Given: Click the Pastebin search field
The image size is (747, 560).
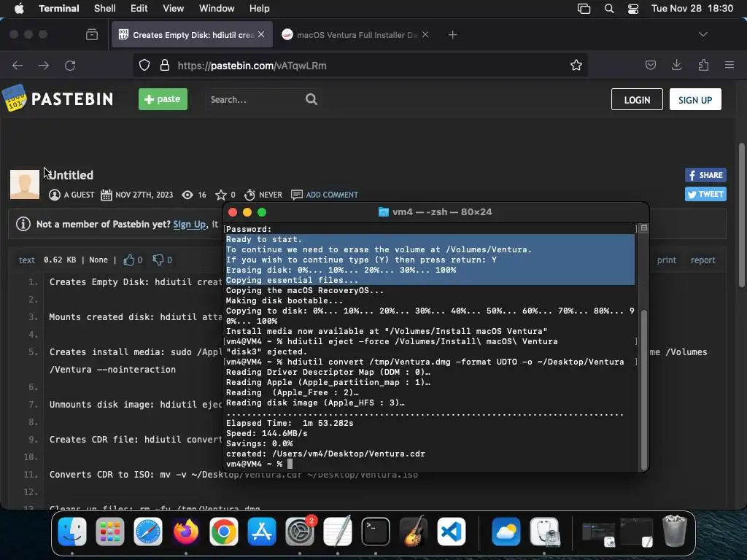Looking at the screenshot, I should point(255,99).
